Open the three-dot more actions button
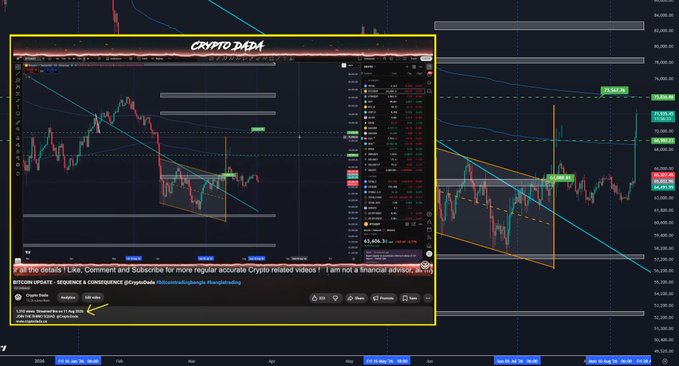Image resolution: width=679 pixels, height=366 pixels. [428, 298]
